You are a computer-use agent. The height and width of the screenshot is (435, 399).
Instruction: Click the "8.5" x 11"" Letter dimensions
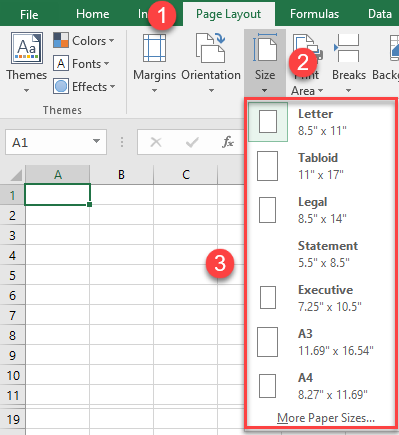point(322,131)
